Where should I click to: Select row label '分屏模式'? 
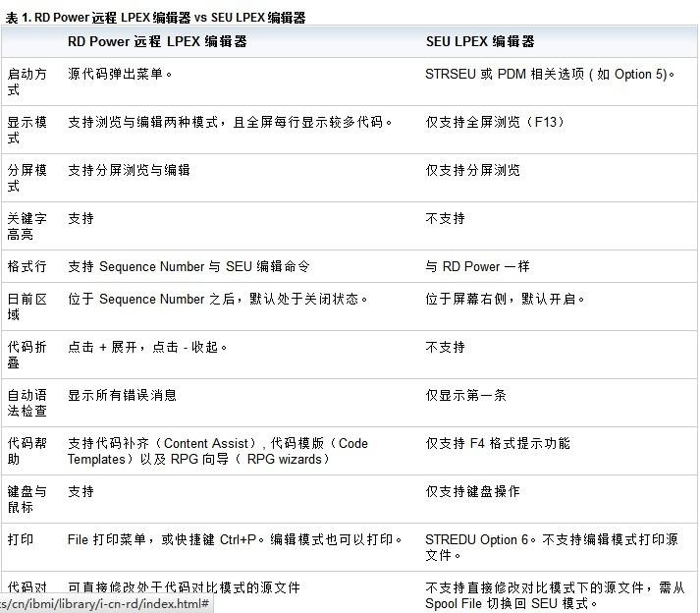click(27, 178)
